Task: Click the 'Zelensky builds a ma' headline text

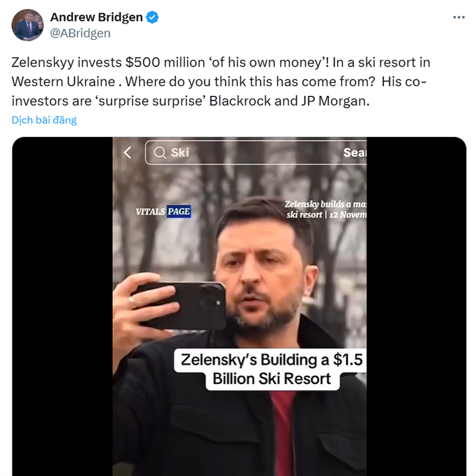Action: 325,204
